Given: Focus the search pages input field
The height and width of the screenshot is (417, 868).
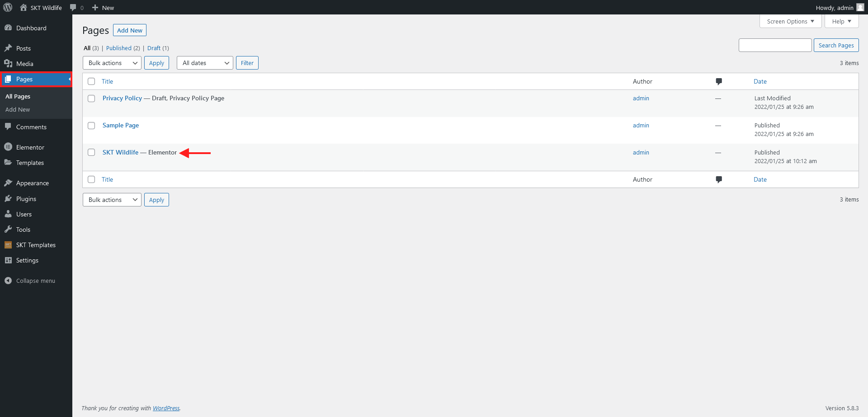Looking at the screenshot, I should 775,46.
